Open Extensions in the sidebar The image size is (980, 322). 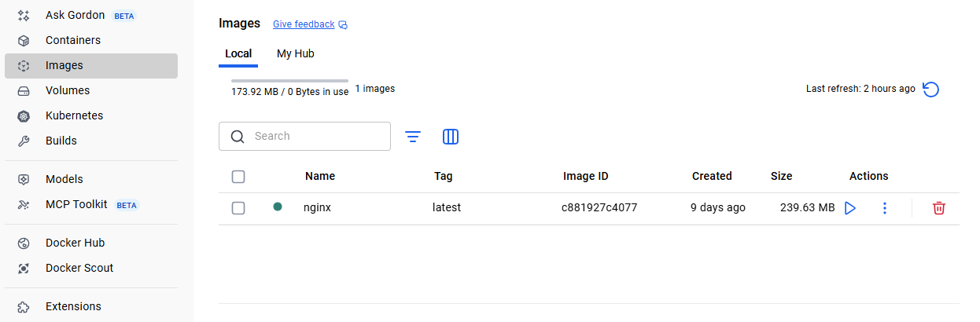point(91,306)
